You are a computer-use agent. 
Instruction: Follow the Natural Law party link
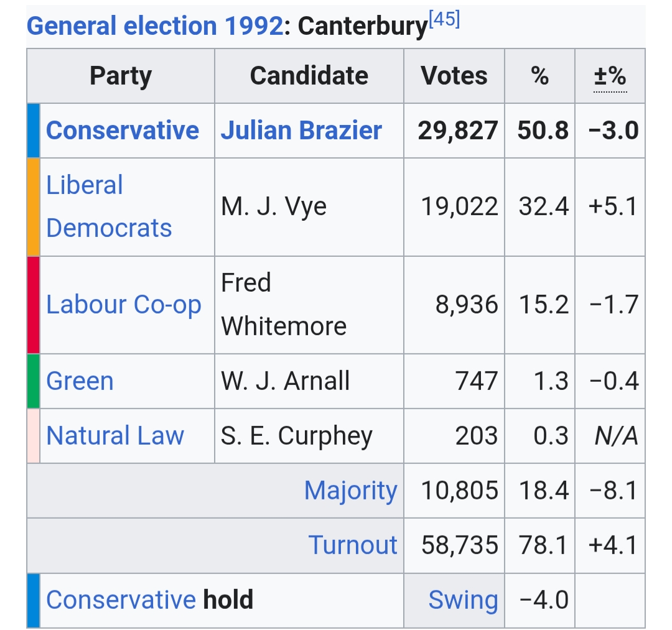click(115, 436)
